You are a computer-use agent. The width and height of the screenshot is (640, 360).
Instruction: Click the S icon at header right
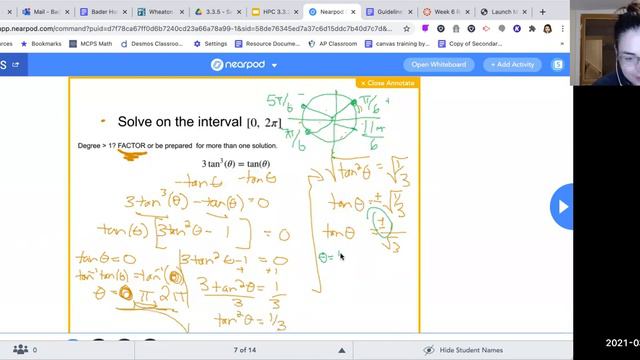point(558,64)
